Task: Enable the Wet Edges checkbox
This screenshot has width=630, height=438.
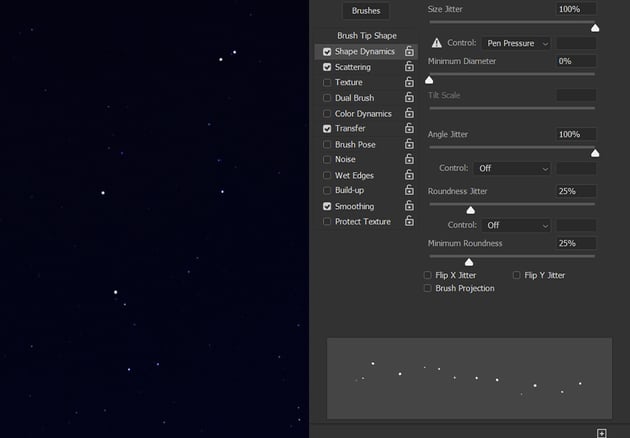Action: tap(327, 175)
